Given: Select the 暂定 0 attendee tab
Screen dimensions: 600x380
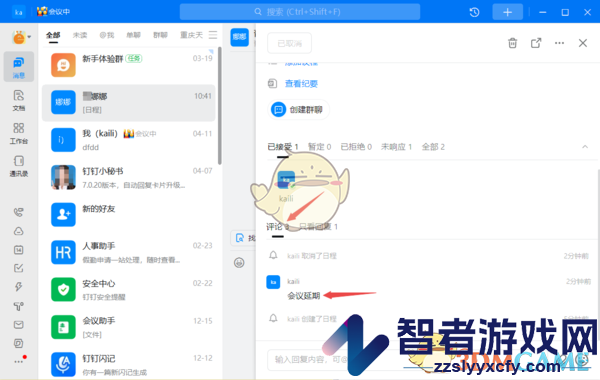Looking at the screenshot, I should 320,147.
